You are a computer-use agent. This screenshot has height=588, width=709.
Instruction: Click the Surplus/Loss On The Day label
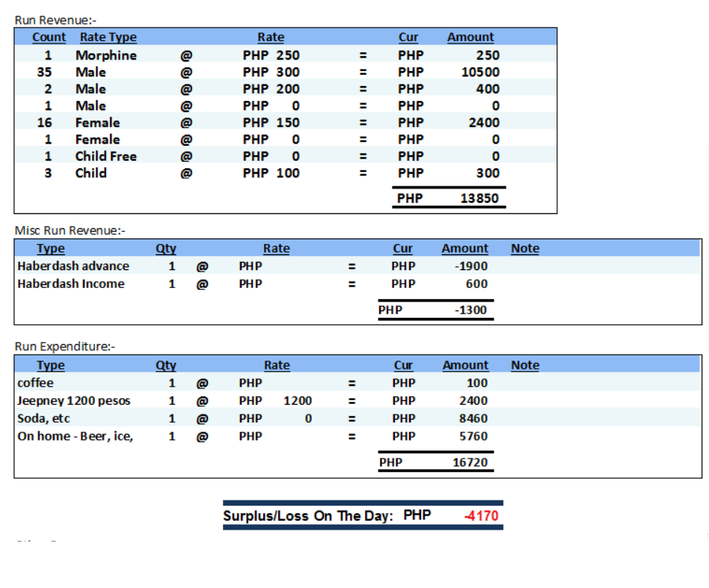[x=307, y=516]
